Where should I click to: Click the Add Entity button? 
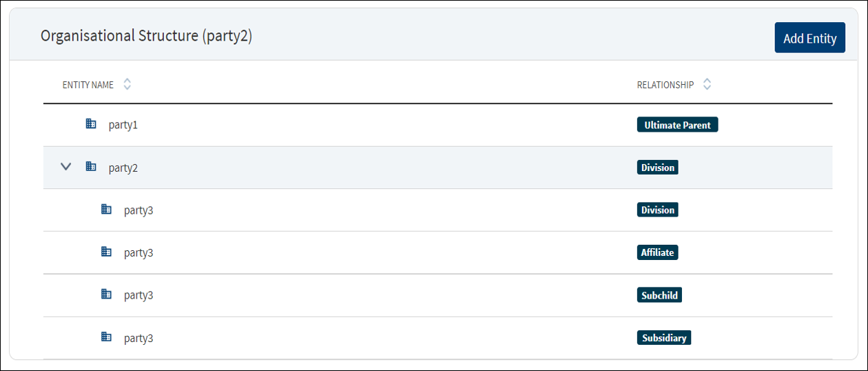pyautogui.click(x=809, y=38)
